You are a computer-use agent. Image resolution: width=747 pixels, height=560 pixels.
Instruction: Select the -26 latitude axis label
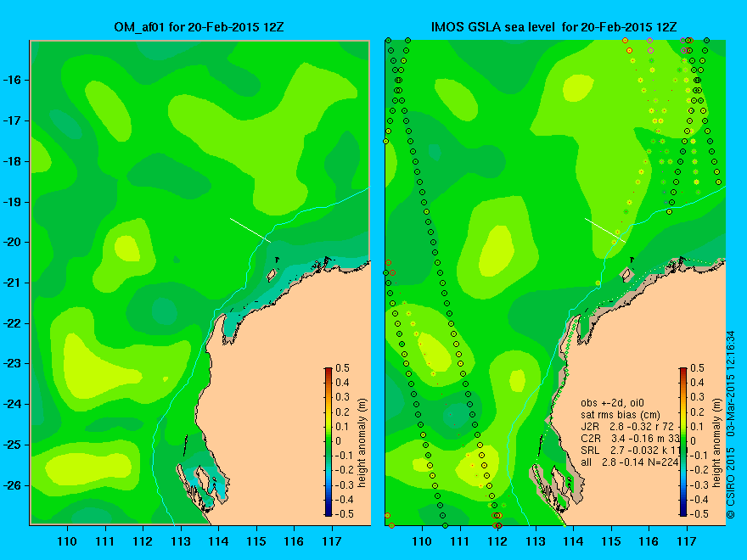coord(11,485)
